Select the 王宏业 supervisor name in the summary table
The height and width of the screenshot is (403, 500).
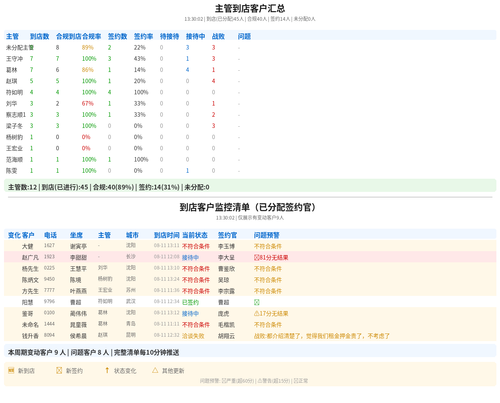[x=14, y=148]
